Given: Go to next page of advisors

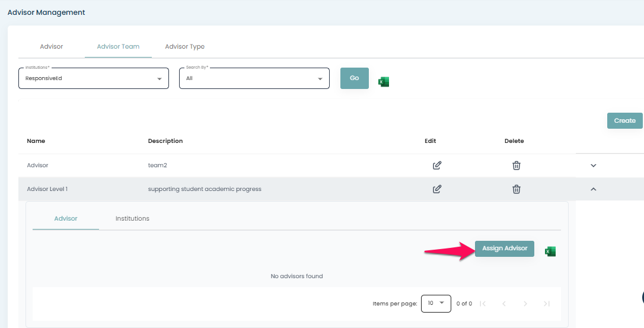Looking at the screenshot, I should [525, 304].
